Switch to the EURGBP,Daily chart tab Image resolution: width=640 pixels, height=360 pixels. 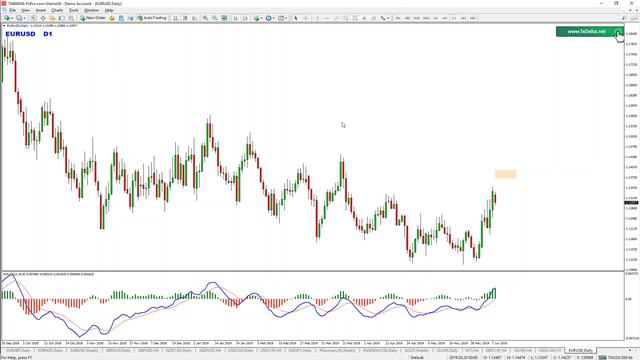(18, 351)
